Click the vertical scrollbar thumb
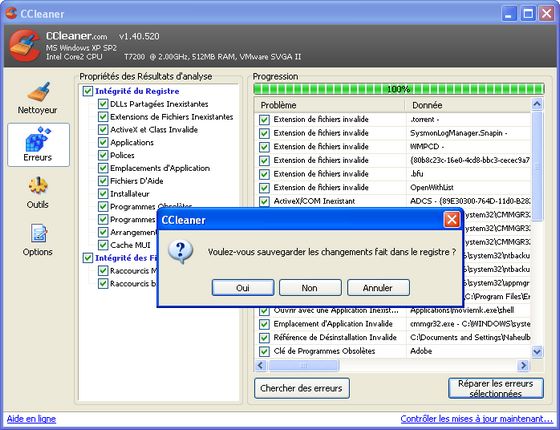The height and width of the screenshot is (430, 560). click(537, 166)
